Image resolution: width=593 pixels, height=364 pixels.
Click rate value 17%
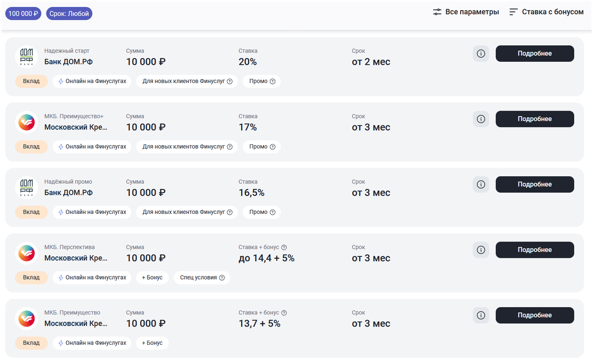tap(248, 127)
